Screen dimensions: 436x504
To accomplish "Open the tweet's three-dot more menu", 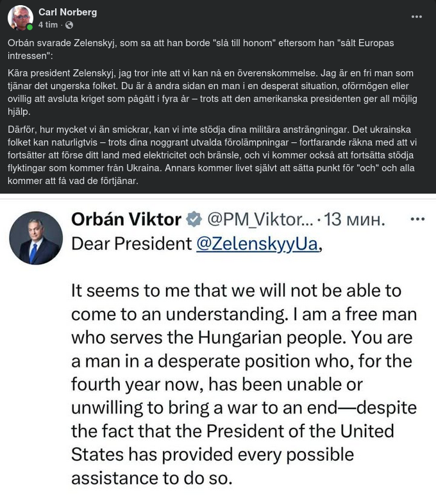I will point(417,219).
